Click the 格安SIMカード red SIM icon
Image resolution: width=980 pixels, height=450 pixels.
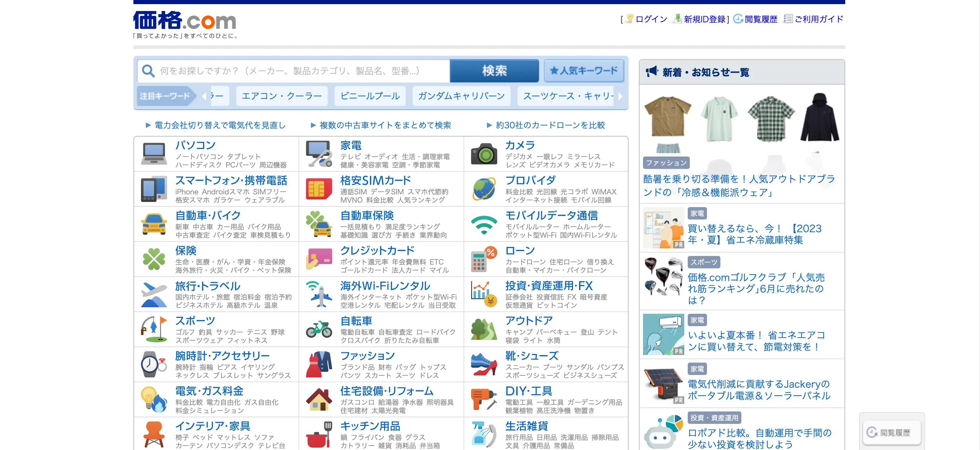click(319, 189)
